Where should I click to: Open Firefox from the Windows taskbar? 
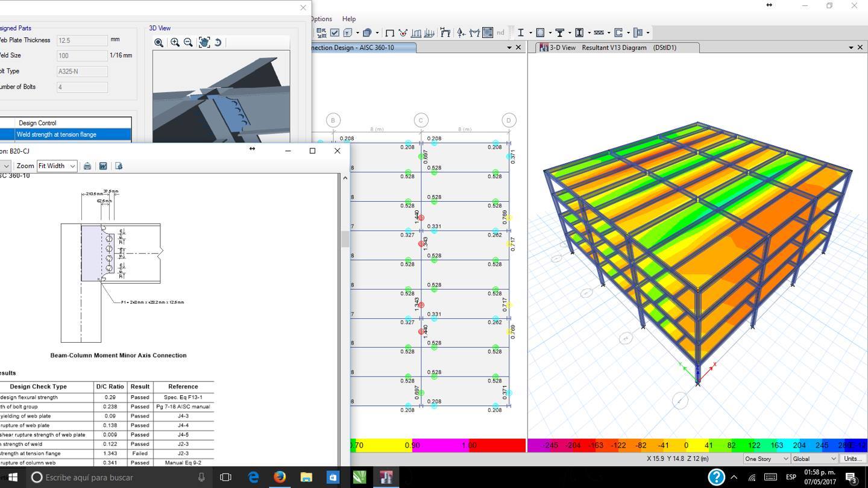(x=279, y=477)
